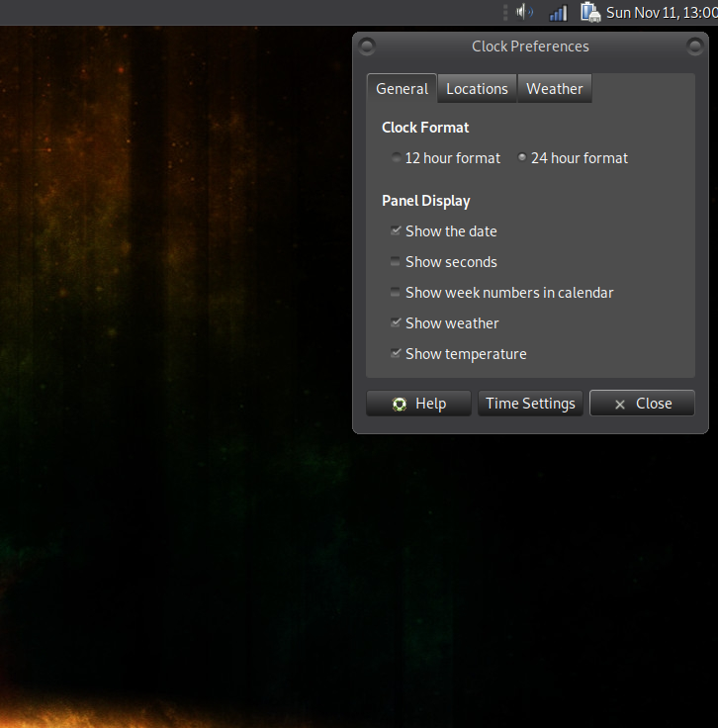This screenshot has width=718, height=728.
Task: Click the round button at dialog title left
Action: coord(367,46)
